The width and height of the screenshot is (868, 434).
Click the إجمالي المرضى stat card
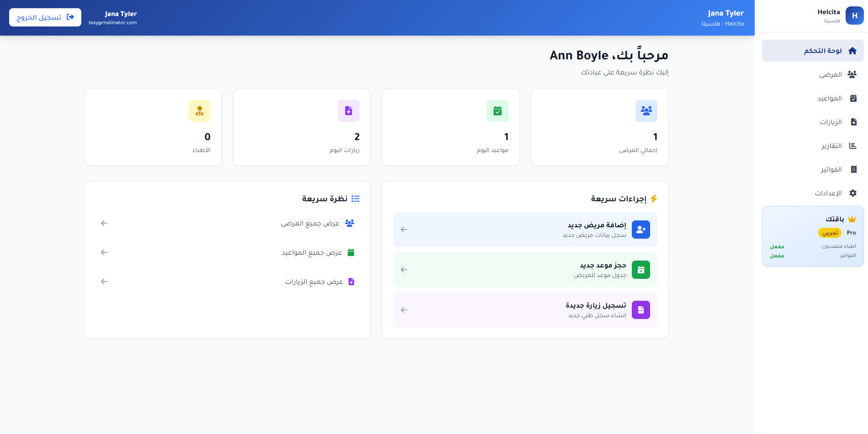pyautogui.click(x=599, y=127)
